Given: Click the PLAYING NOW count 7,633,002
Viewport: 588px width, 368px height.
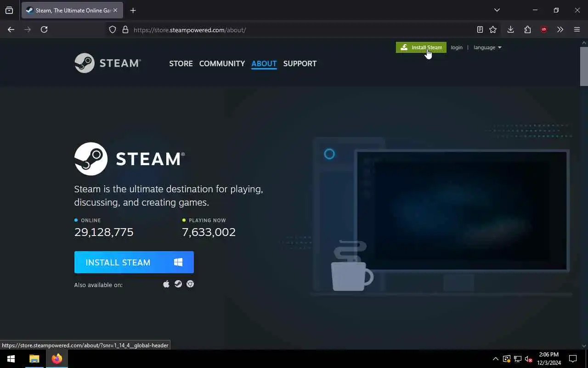Looking at the screenshot, I should [209, 232].
